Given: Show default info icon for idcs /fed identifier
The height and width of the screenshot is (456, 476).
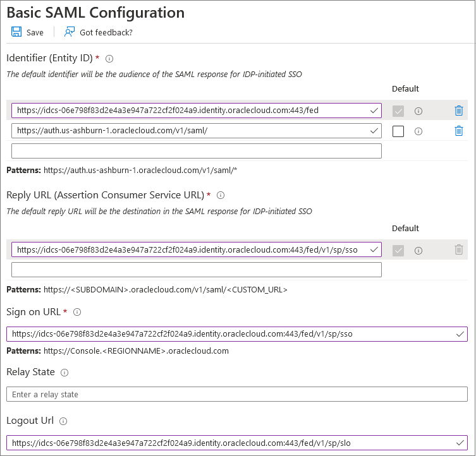Looking at the screenshot, I should pos(418,111).
